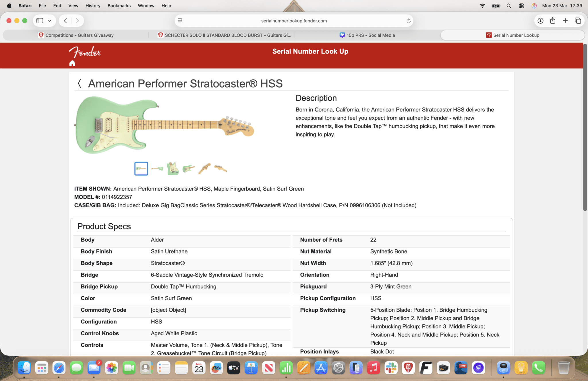Screen dimensions: 588x381
Task: Open the Bookmarks menu
Action: point(119,5)
